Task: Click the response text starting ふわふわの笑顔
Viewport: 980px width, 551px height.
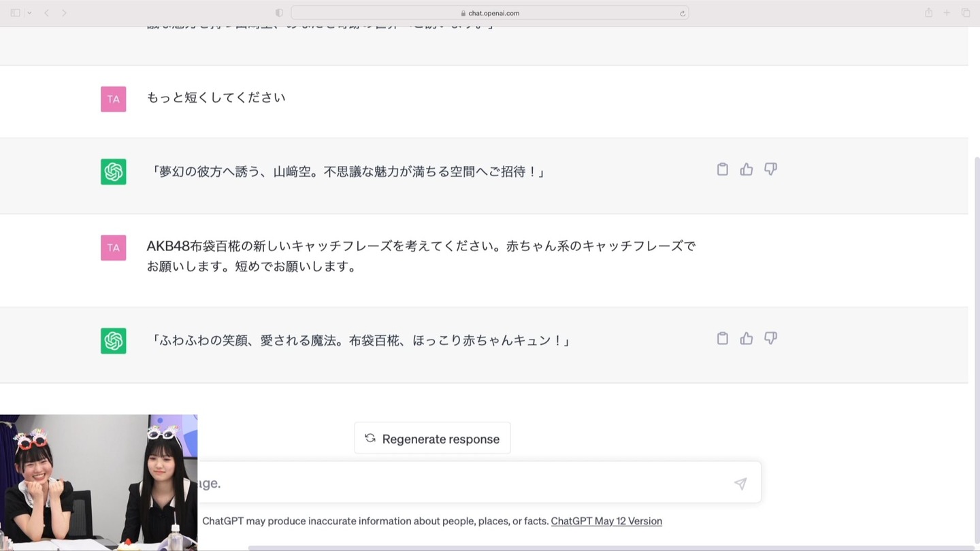Action: [359, 340]
